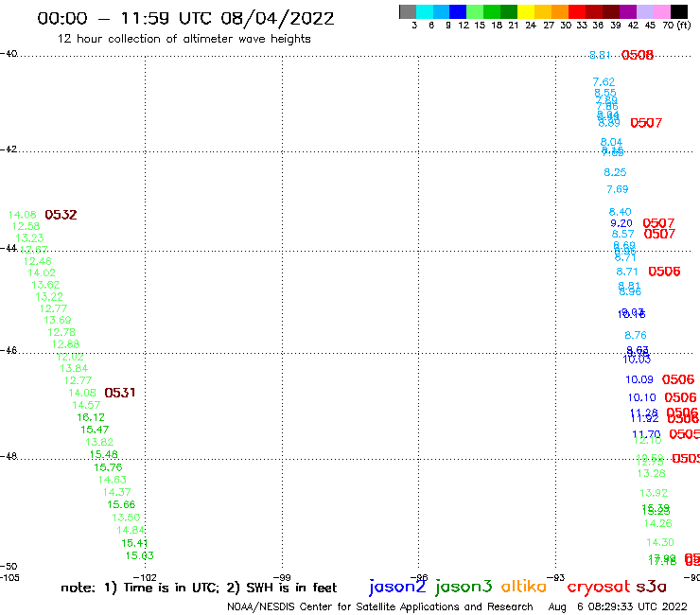Image resolution: width=700 pixels, height=615 pixels.
Task: Click the 16.12 wave height value
Action: click(x=91, y=417)
